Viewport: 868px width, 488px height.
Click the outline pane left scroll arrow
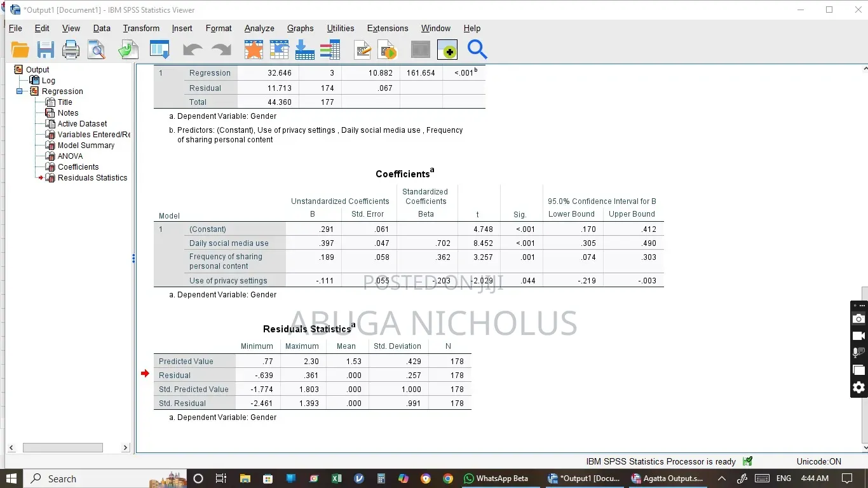click(11, 447)
